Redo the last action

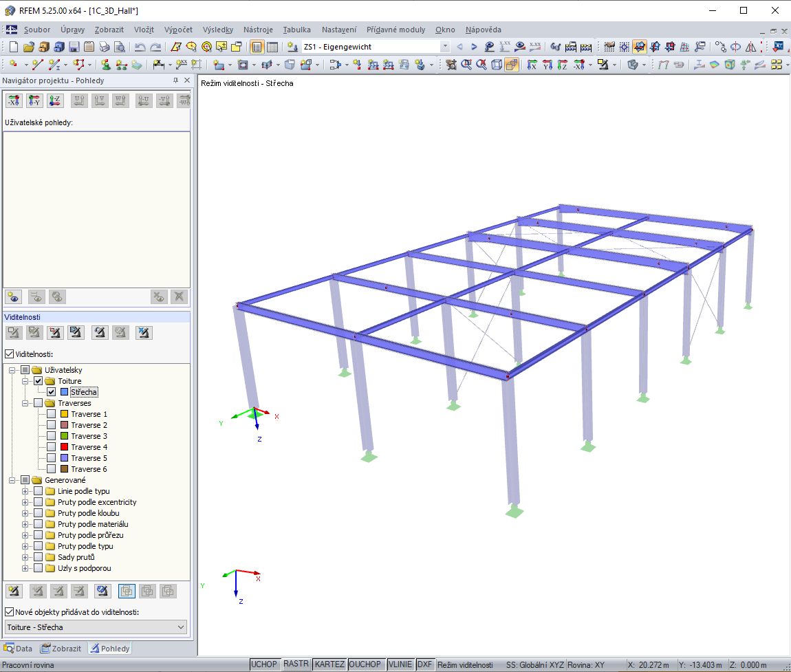coord(155,47)
